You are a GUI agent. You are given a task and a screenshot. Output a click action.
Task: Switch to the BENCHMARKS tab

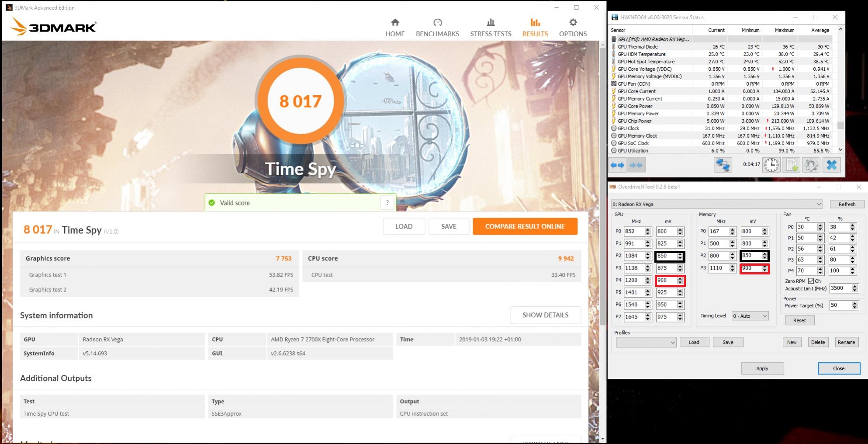pyautogui.click(x=437, y=28)
